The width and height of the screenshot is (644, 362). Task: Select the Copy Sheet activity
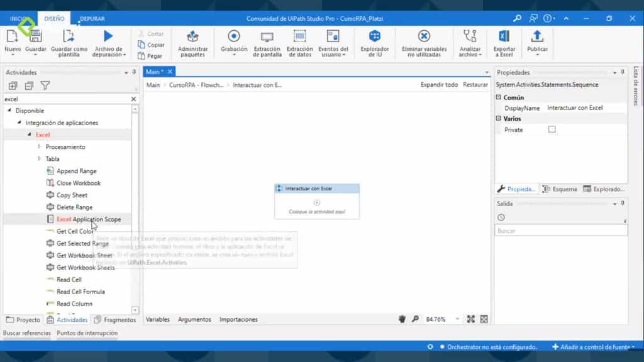tap(72, 195)
